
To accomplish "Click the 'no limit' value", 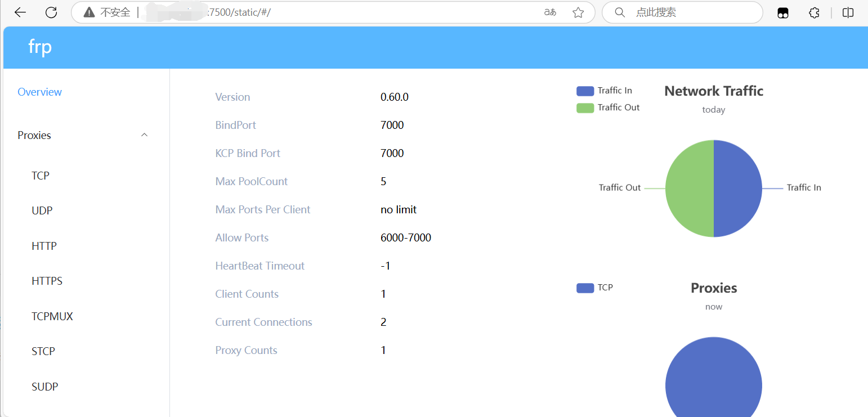I will click(399, 209).
